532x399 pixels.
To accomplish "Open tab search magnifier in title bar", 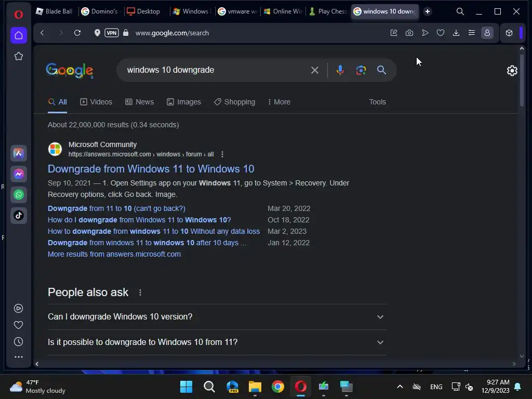I will 460,11.
